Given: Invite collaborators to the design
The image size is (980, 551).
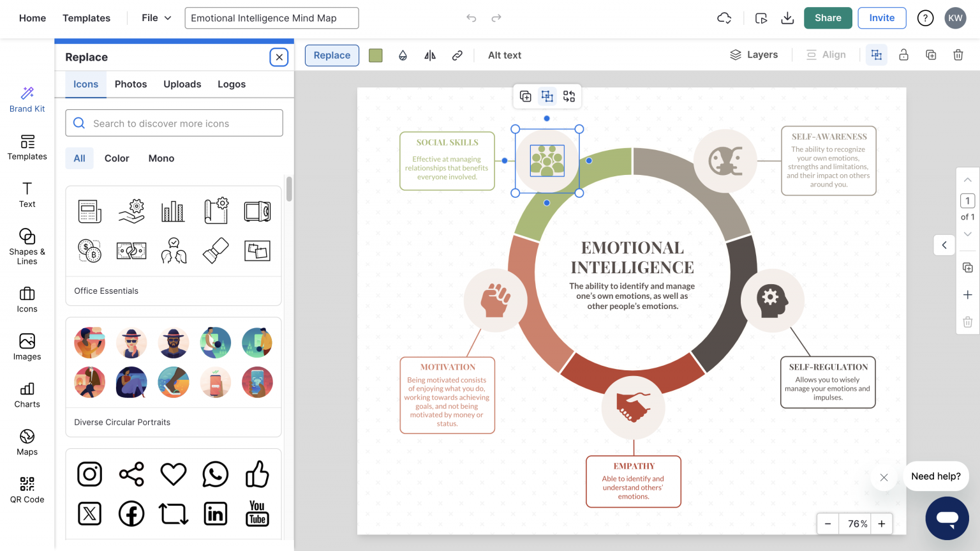Looking at the screenshot, I should pos(882,18).
